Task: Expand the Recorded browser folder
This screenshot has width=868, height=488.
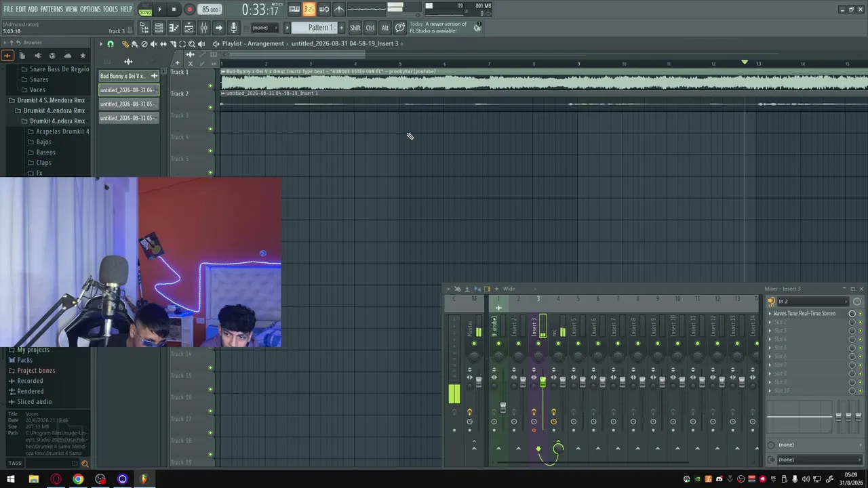Action: point(30,381)
